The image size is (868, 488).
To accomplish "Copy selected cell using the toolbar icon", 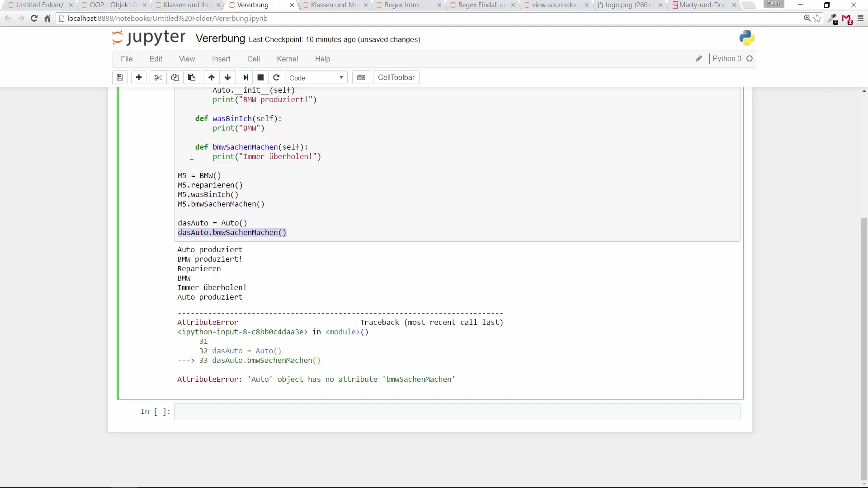I will [175, 78].
